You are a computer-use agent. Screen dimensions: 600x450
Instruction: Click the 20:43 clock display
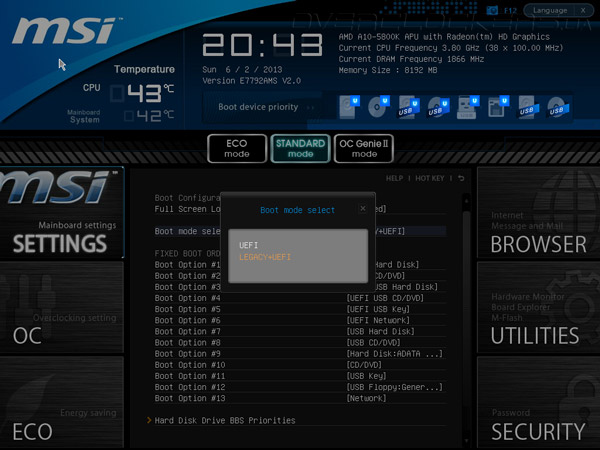click(262, 45)
